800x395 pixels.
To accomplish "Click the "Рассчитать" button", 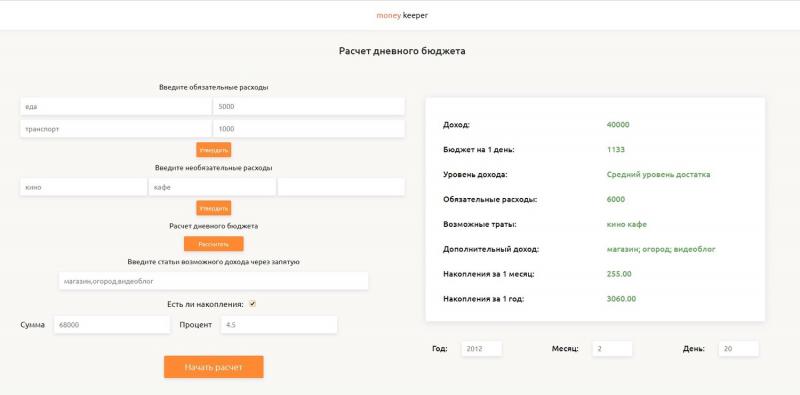I will coord(214,244).
